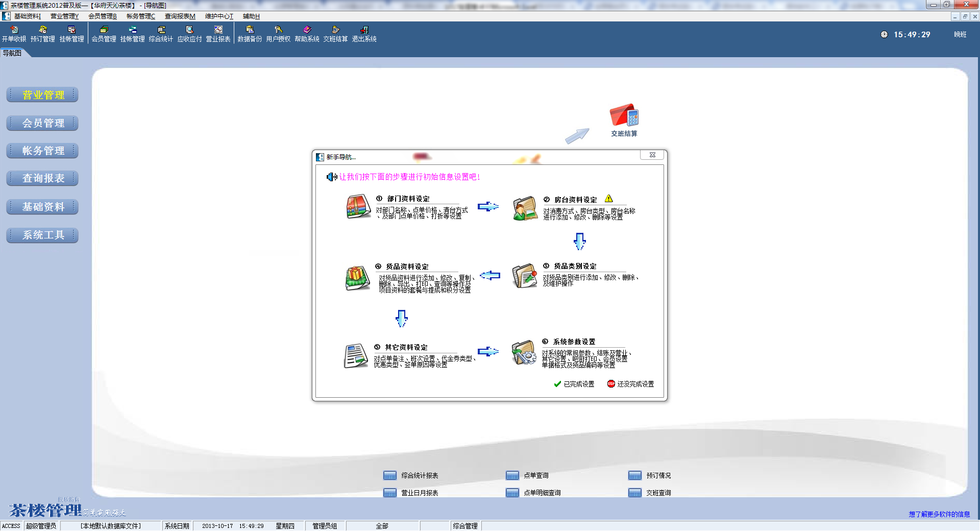Open the 基础资料 menu in the menu bar

click(27, 16)
